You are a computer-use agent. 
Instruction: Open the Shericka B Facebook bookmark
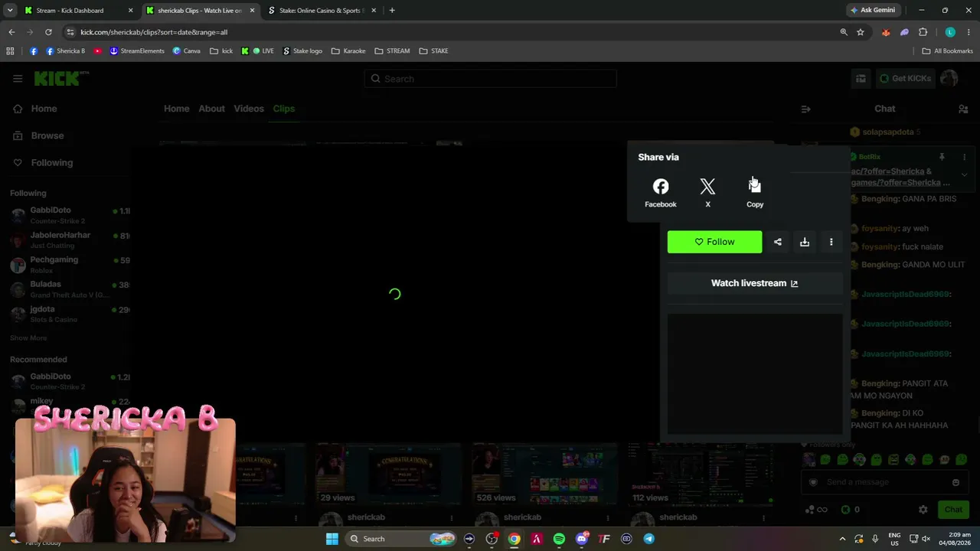pos(65,51)
